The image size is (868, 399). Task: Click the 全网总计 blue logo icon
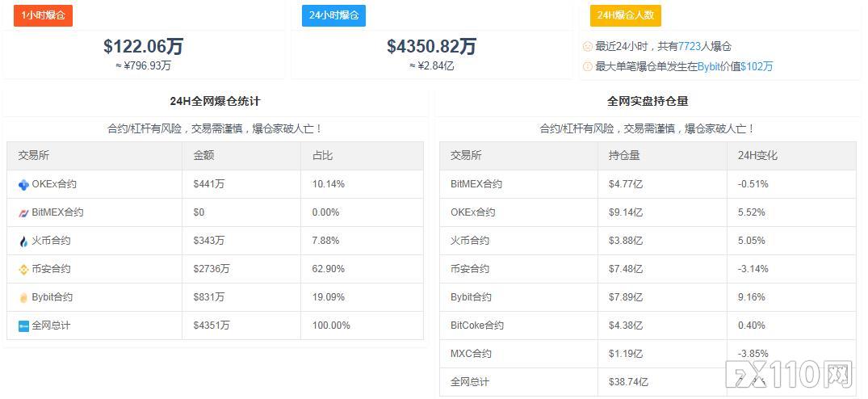[x=23, y=326]
